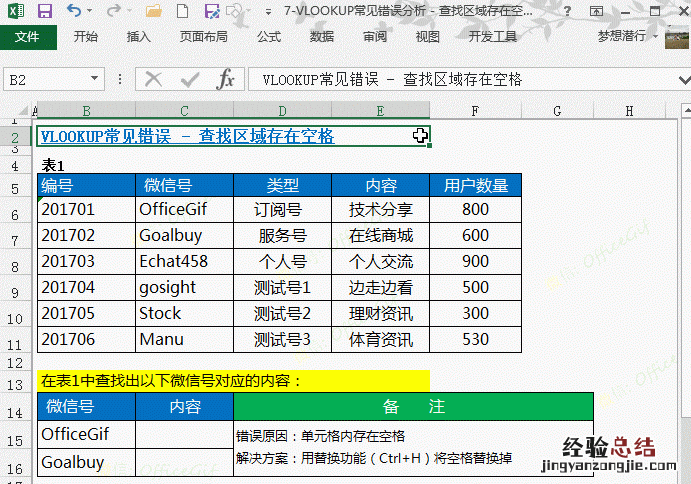
Task: Click the Redo arrow icon
Action: (114, 12)
